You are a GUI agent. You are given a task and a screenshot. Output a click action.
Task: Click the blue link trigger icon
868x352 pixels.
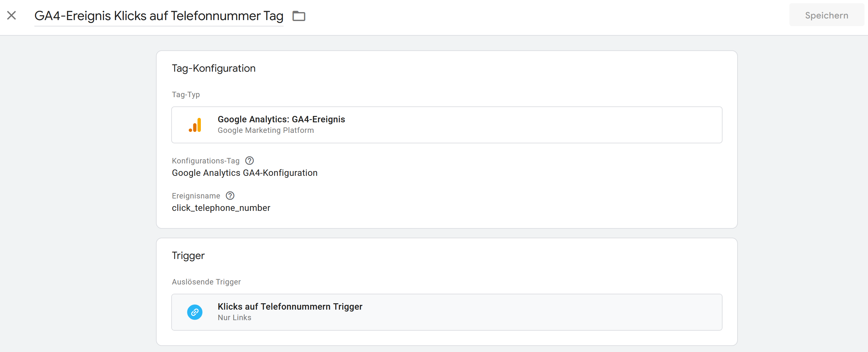pos(195,312)
